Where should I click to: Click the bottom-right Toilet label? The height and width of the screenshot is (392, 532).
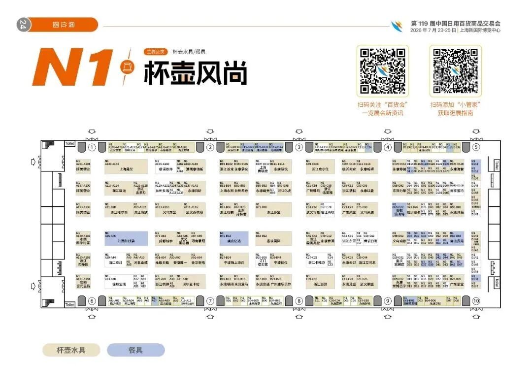tap(497, 283)
